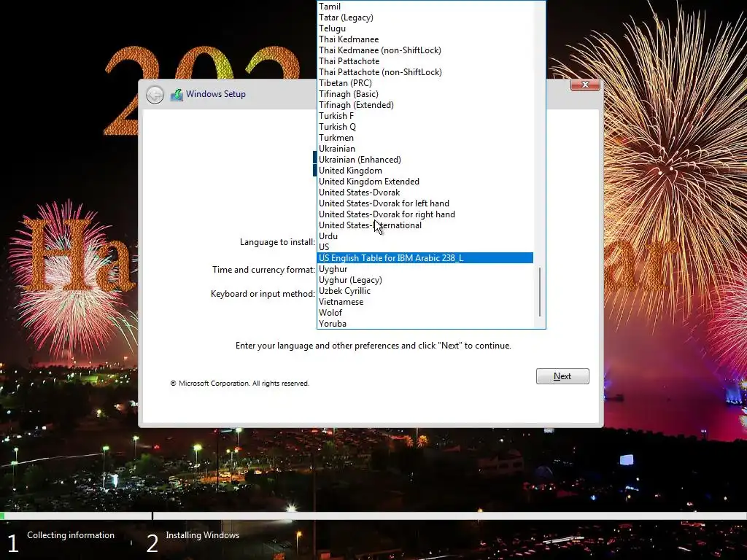The image size is (747, 560).
Task: Select United States-Dvorak for left hand
Action: [425, 203]
